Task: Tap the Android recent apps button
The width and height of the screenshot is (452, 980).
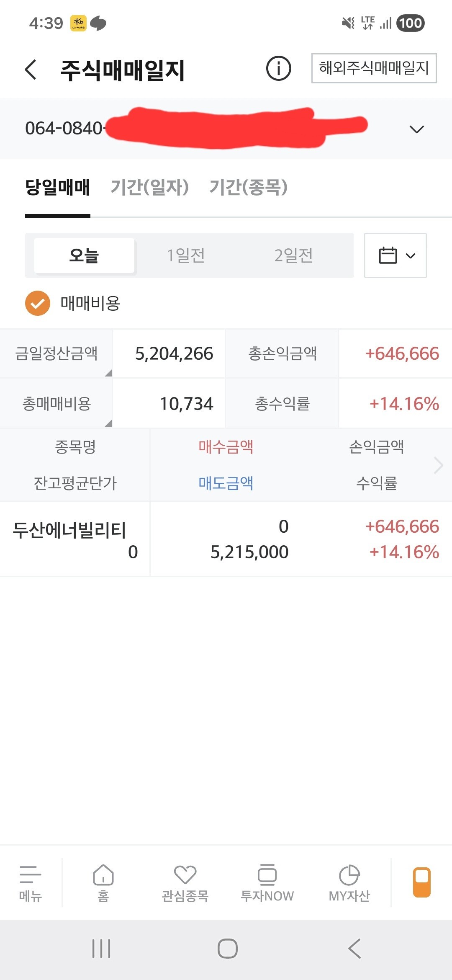Action: [101, 949]
